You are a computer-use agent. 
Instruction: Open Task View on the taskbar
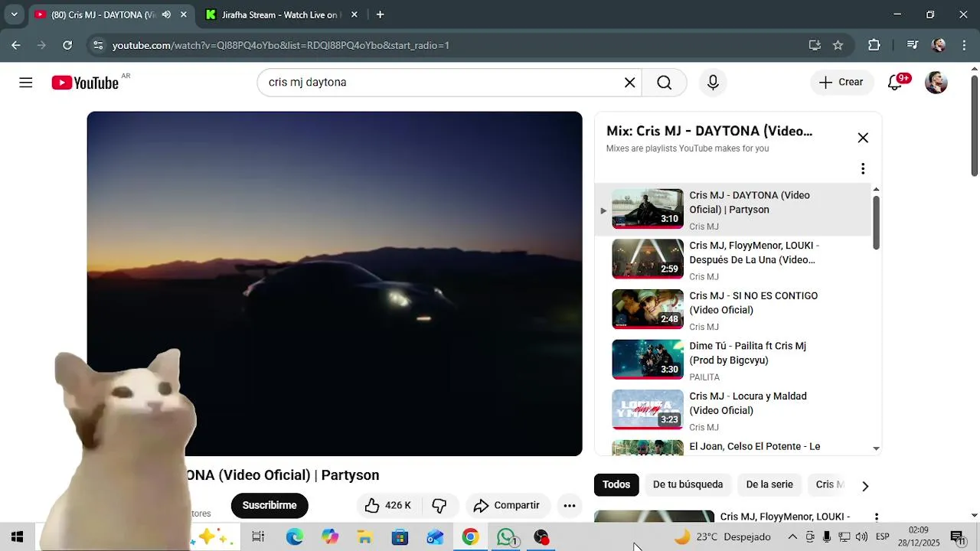click(258, 537)
